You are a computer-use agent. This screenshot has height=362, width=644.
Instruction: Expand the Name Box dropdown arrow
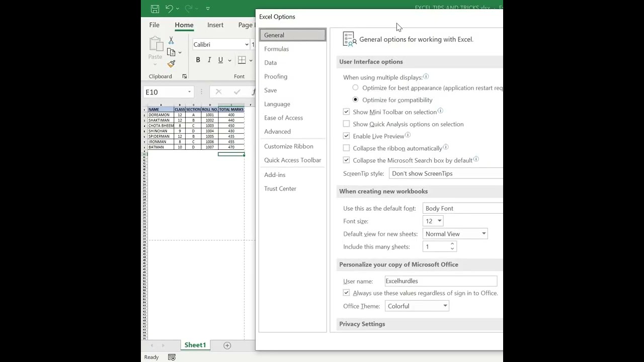point(189,92)
